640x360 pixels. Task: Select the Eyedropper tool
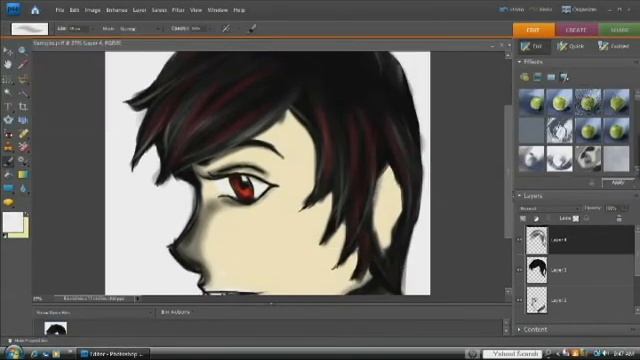(x=23, y=64)
